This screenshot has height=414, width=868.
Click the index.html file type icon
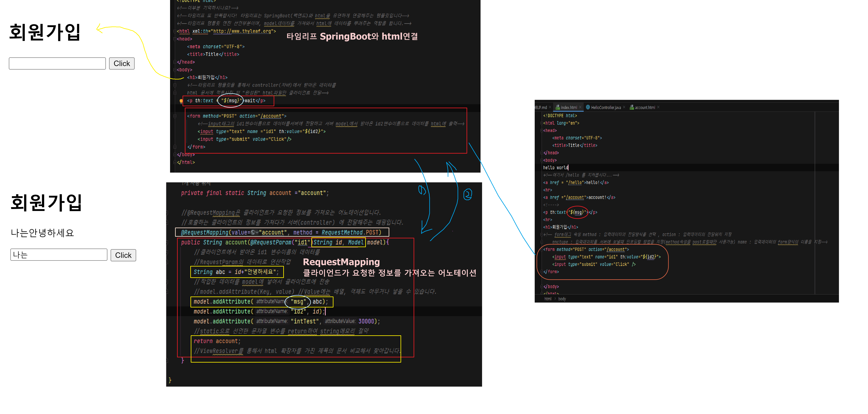[558, 107]
